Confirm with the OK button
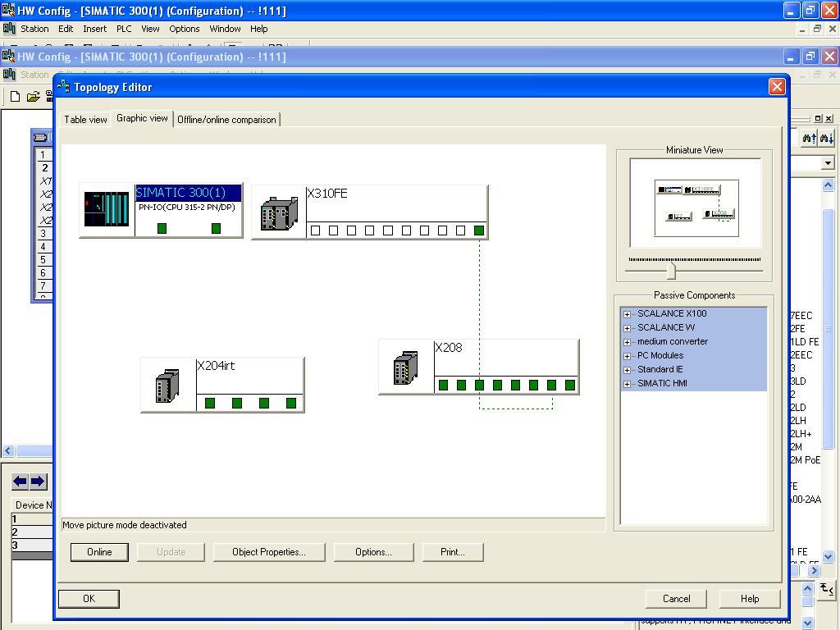Screen dimensions: 840x630 (x=89, y=599)
